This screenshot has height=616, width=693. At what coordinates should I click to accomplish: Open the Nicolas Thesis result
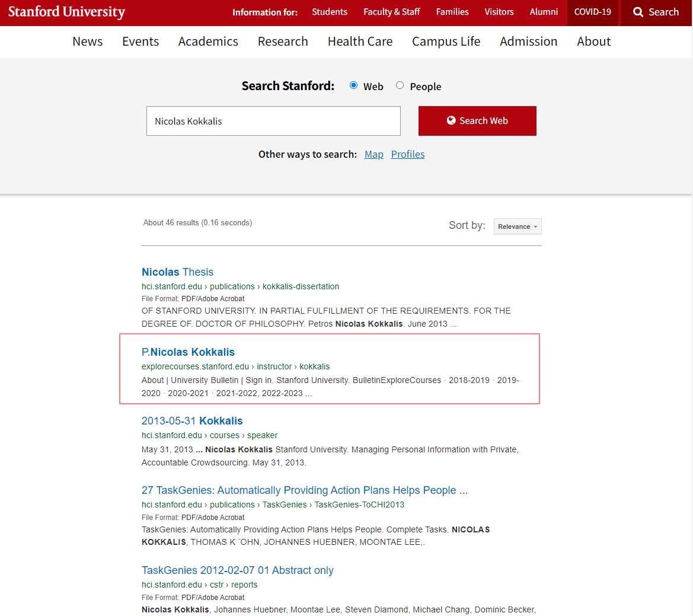(x=178, y=272)
